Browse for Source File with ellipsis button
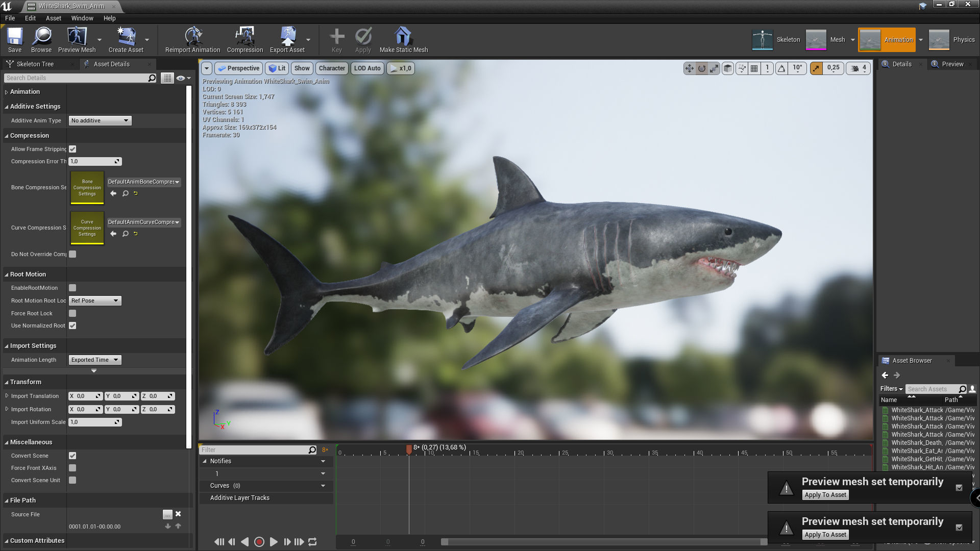Screen dimensions: 980x551 [167, 514]
